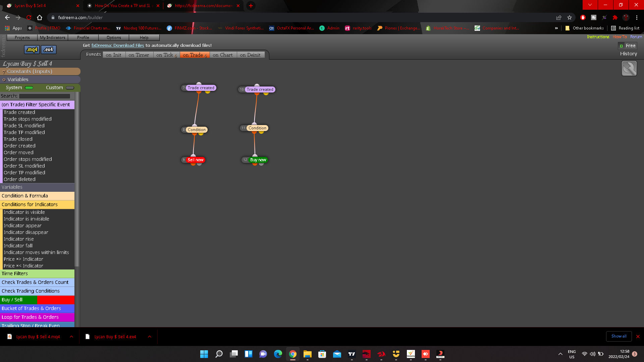Go to the browser home page

click(x=40, y=17)
